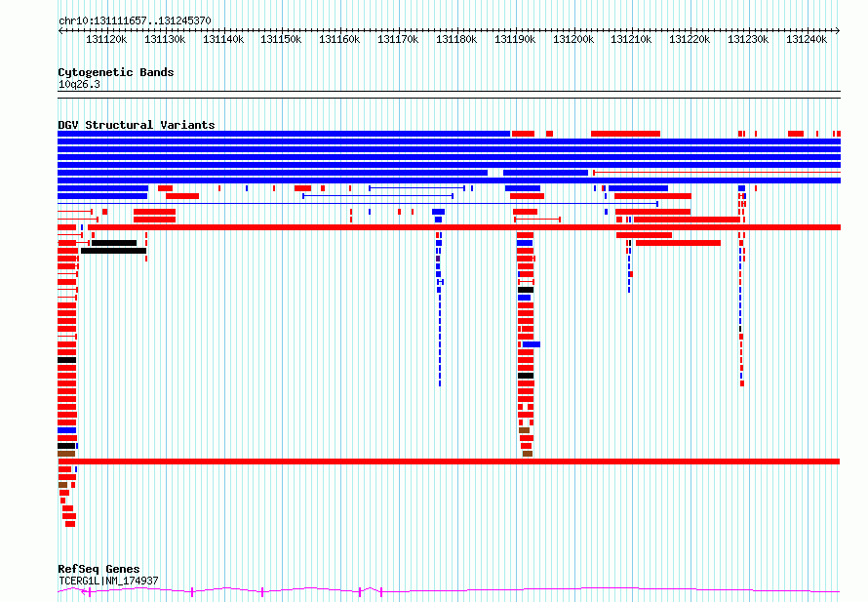Click the 131190k ruler label
Image resolution: width=868 pixels, height=602 pixels.
pyautogui.click(x=515, y=39)
